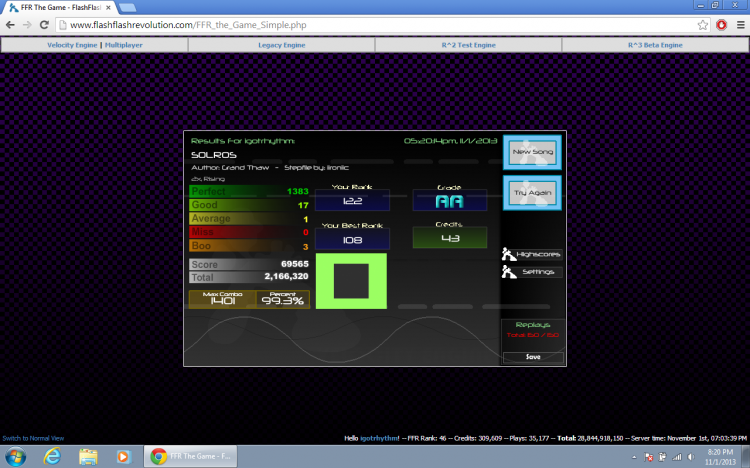Viewport: 750px width, 468px height.
Task: Open the Multiplayer link
Action: [x=123, y=45]
